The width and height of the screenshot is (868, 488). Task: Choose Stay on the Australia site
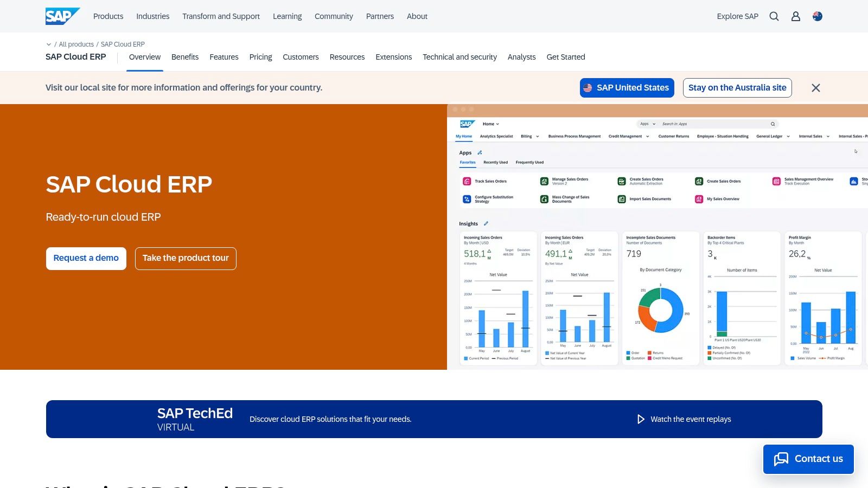tap(737, 87)
